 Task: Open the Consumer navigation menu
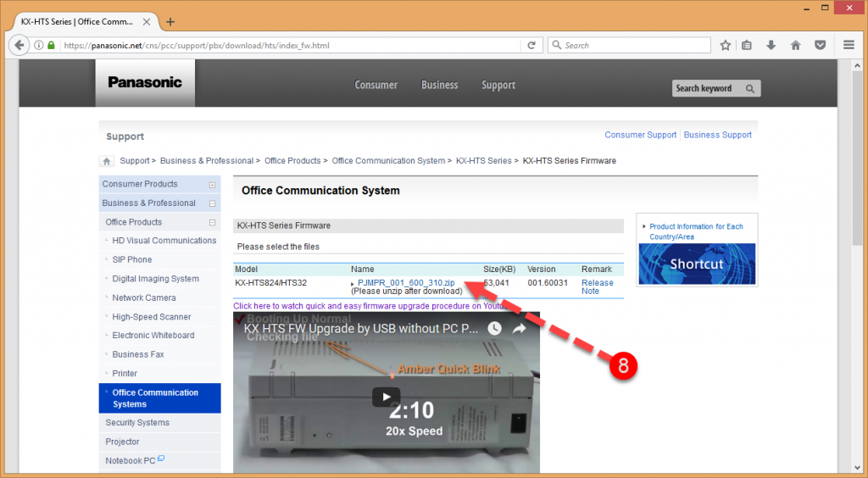(376, 85)
